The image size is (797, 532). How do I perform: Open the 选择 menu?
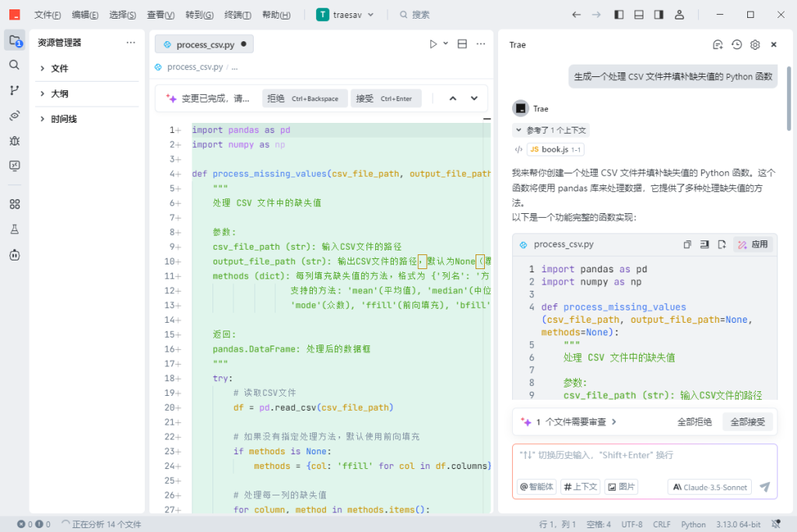[122, 15]
